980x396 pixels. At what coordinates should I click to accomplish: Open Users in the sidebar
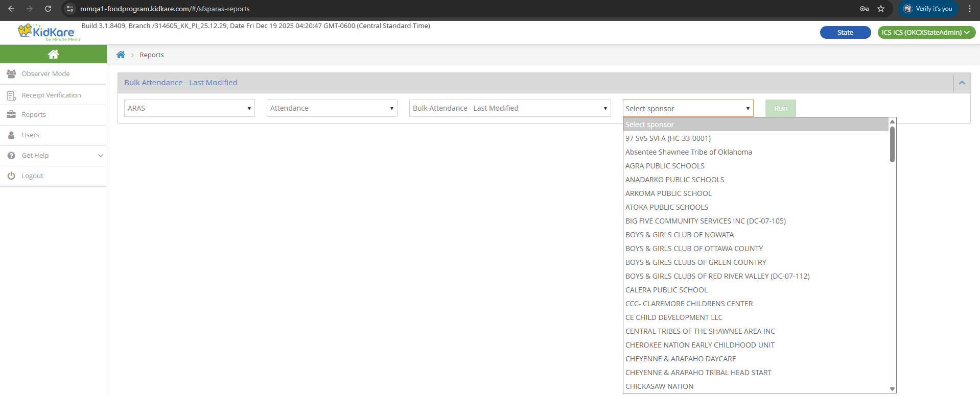click(54, 135)
